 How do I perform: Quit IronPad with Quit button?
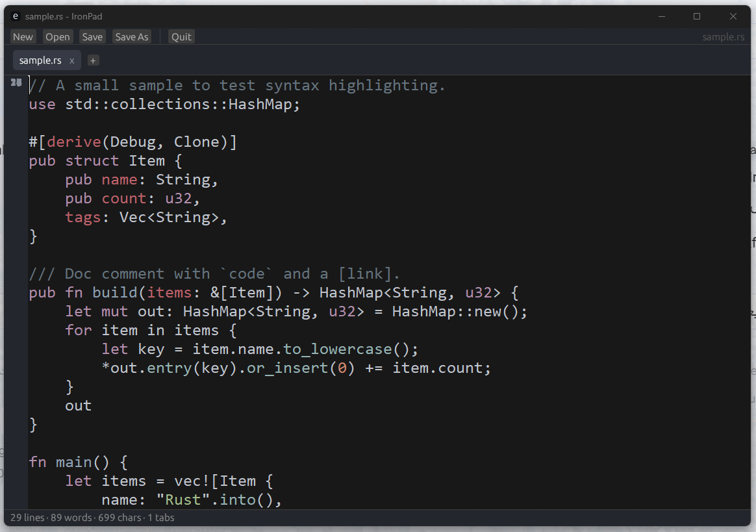point(181,36)
